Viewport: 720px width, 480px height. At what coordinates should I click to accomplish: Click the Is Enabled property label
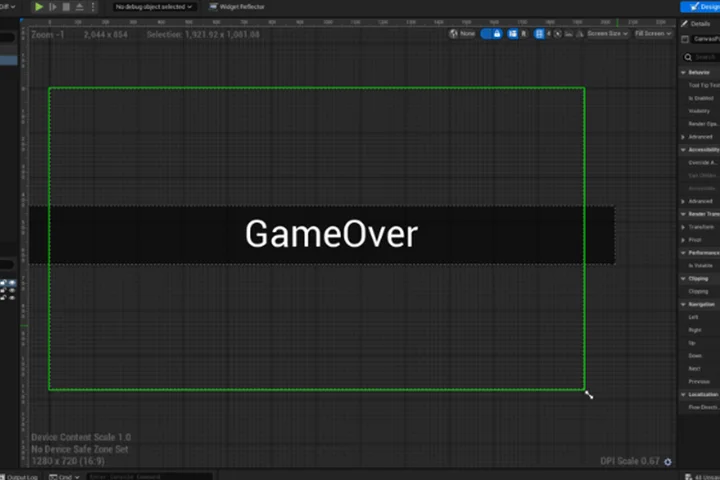701,98
